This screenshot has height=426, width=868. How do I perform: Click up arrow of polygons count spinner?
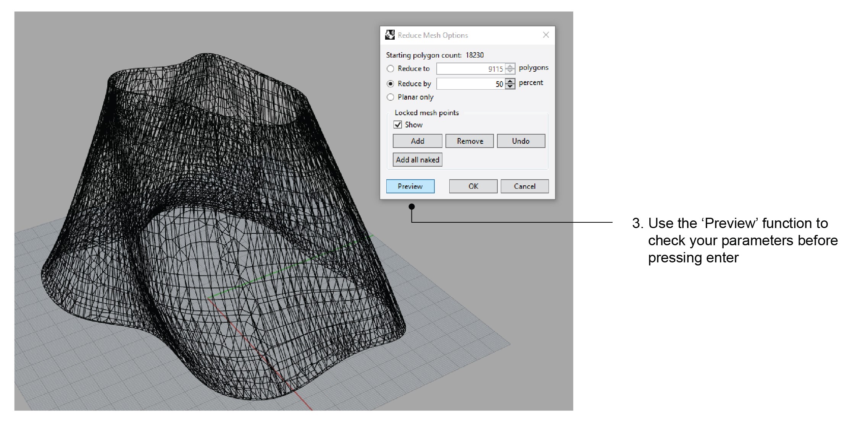point(510,66)
